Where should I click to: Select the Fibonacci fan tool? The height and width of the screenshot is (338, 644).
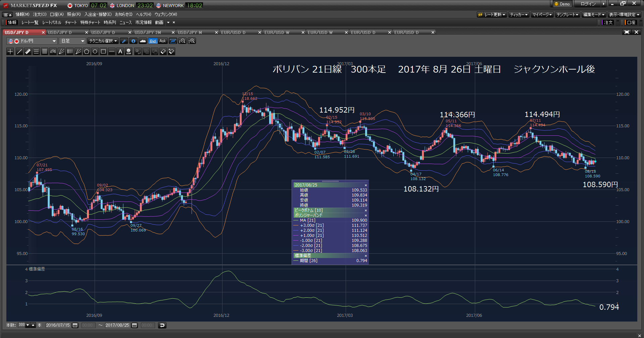click(61, 51)
